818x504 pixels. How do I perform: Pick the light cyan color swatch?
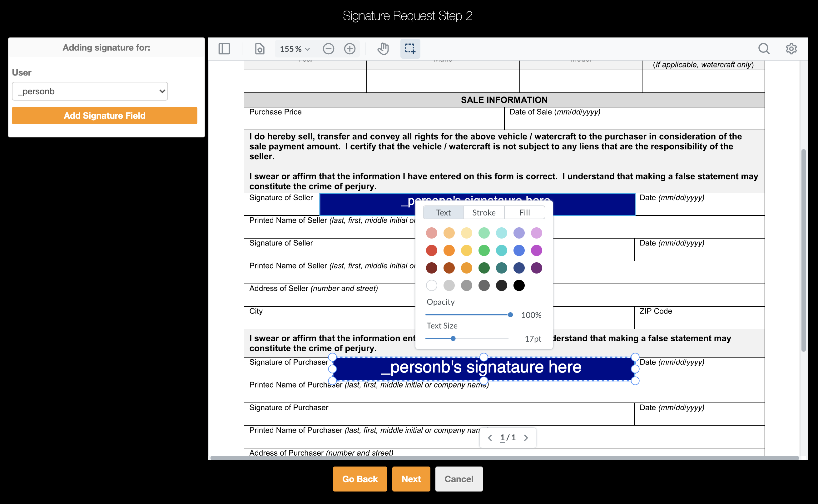coord(502,233)
